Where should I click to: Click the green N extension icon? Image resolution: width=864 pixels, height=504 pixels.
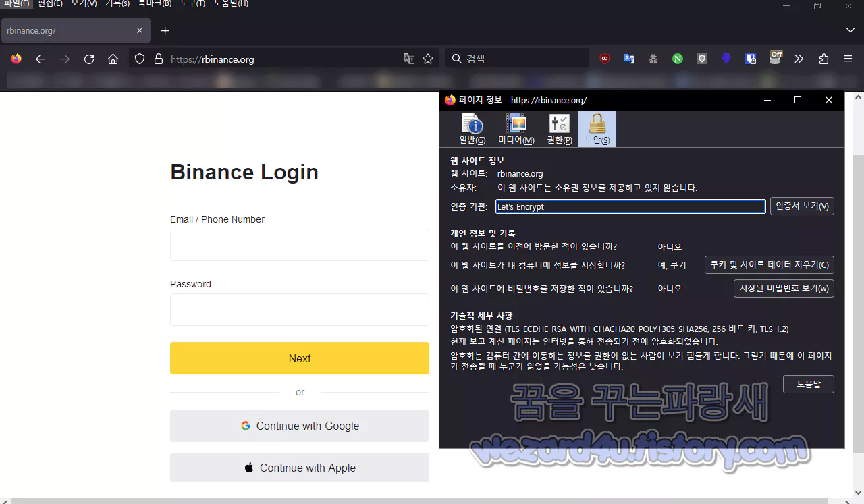pos(678,59)
